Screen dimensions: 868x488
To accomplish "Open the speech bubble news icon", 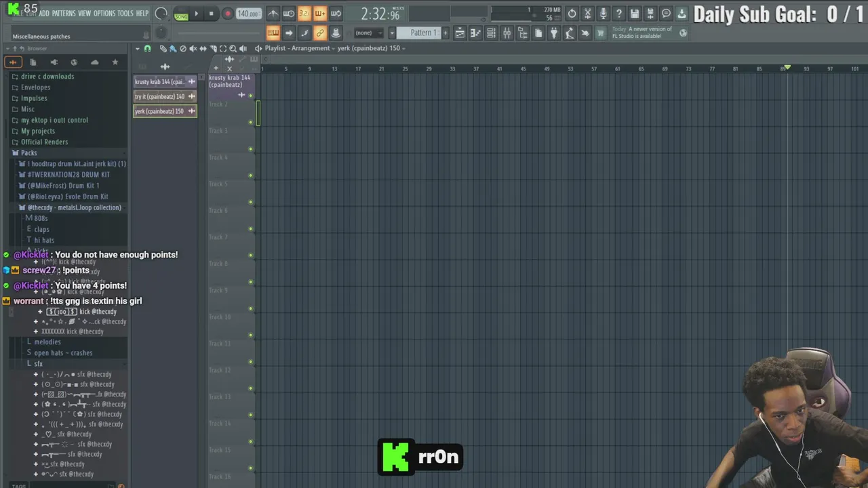I will pyautogui.click(x=665, y=14).
